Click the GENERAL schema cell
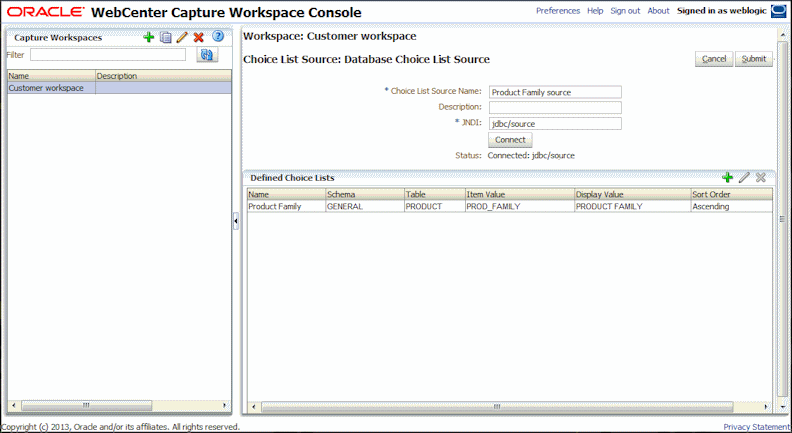The height and width of the screenshot is (433, 792). click(x=365, y=207)
